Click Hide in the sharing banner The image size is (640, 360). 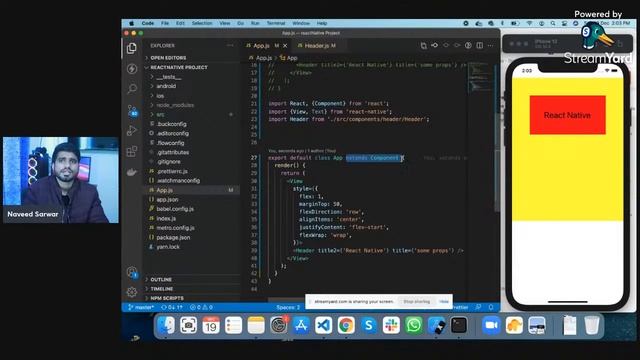pos(444,302)
